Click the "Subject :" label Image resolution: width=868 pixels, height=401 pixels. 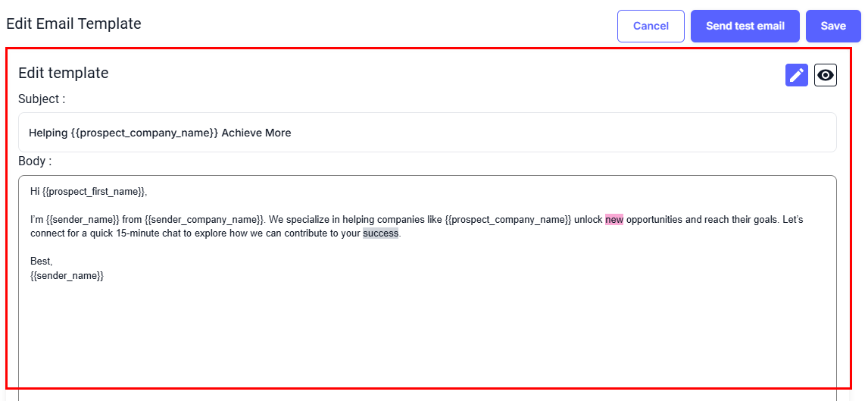pos(42,99)
